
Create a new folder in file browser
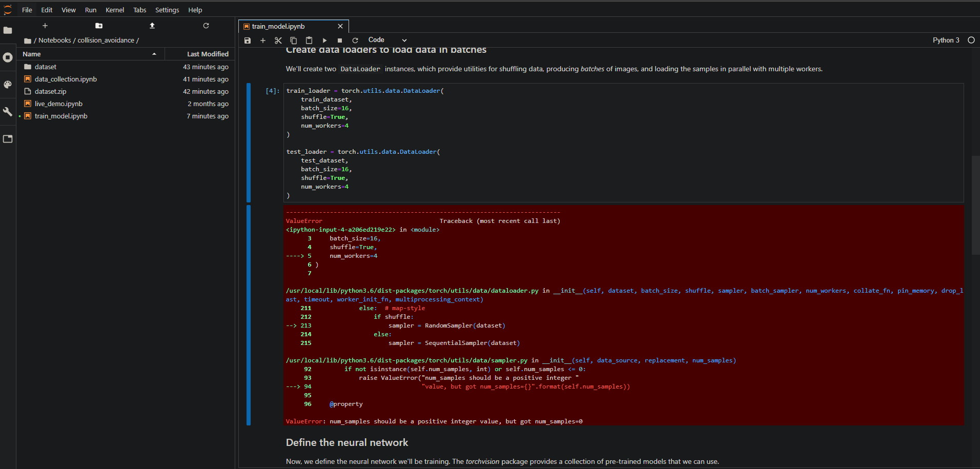coord(99,26)
